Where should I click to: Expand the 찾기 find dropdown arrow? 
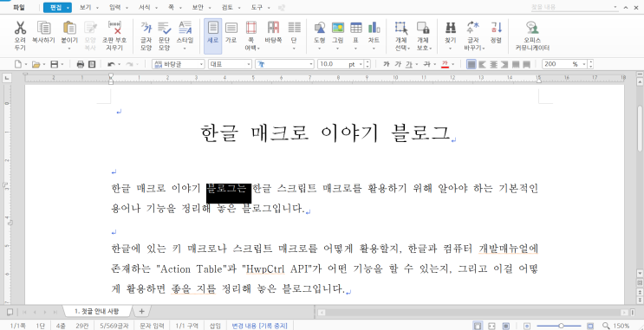451,49
